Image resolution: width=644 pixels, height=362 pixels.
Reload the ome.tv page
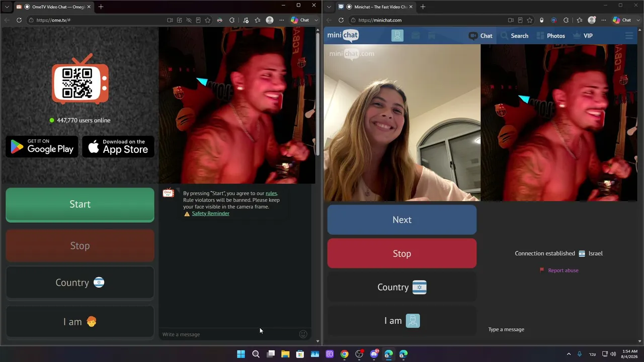(19, 20)
